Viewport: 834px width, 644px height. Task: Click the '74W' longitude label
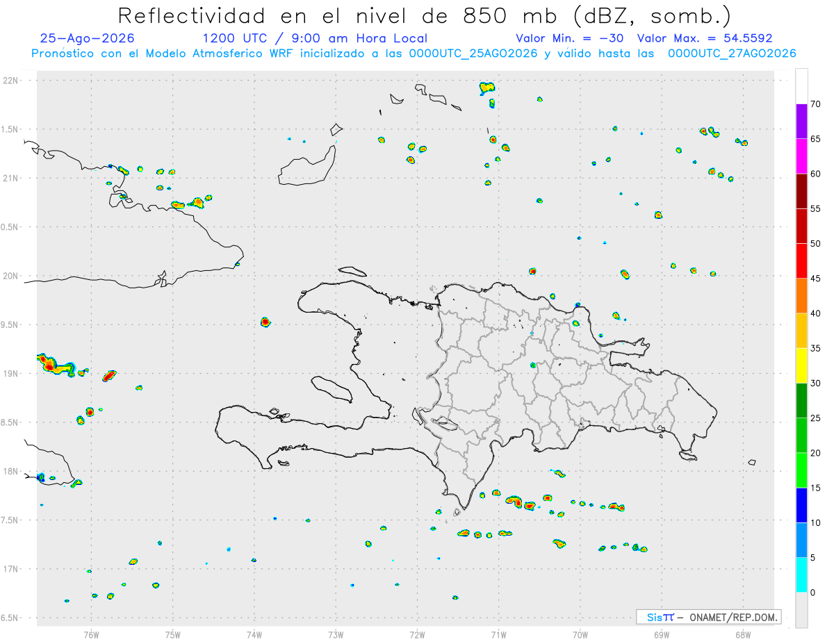pyautogui.click(x=254, y=634)
